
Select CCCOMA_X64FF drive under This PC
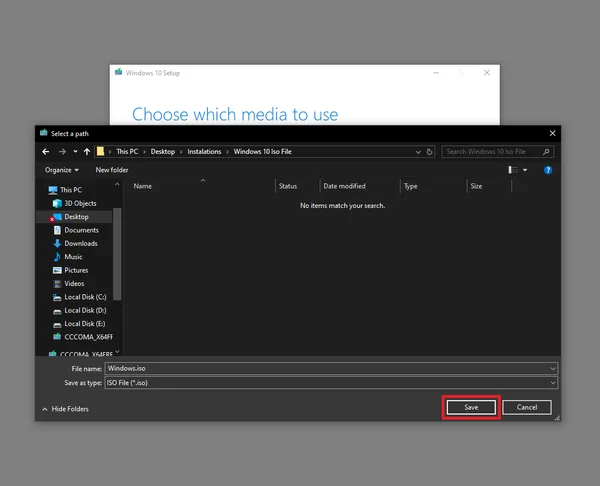coord(88,337)
